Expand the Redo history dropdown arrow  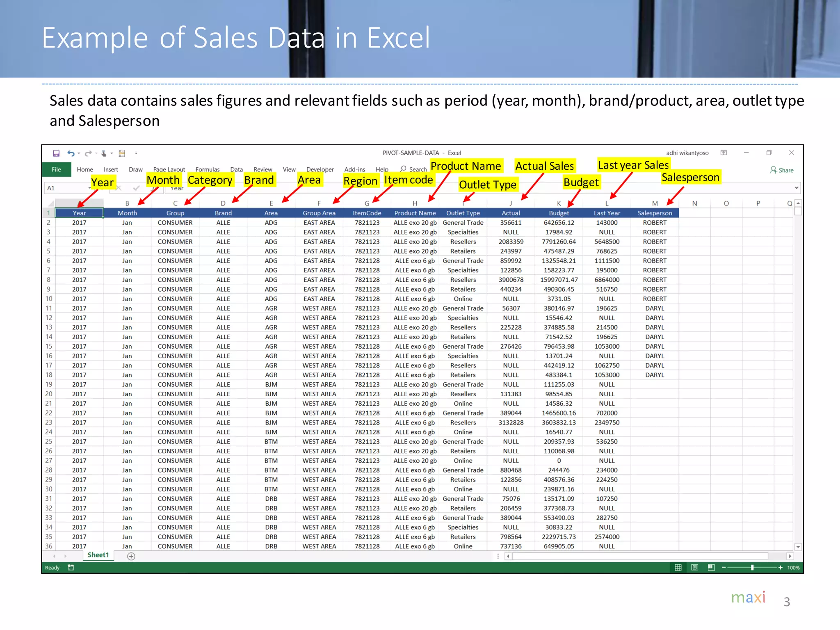click(96, 153)
